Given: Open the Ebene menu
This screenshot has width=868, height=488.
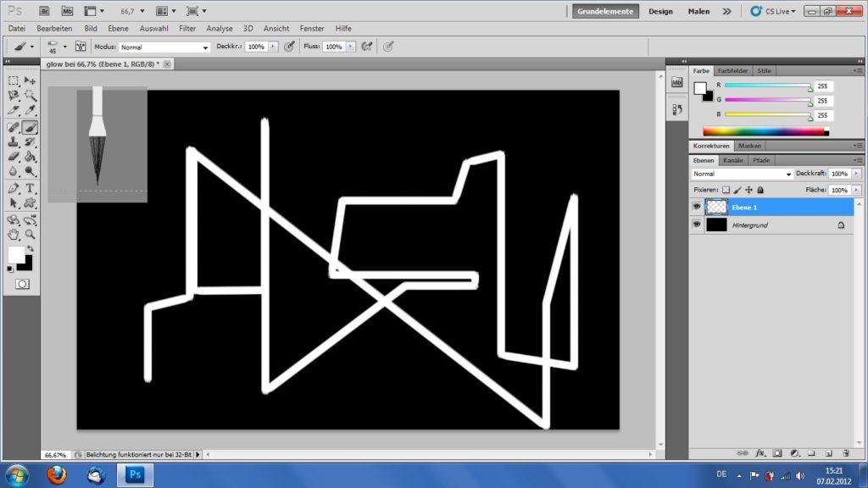Looking at the screenshot, I should (118, 28).
